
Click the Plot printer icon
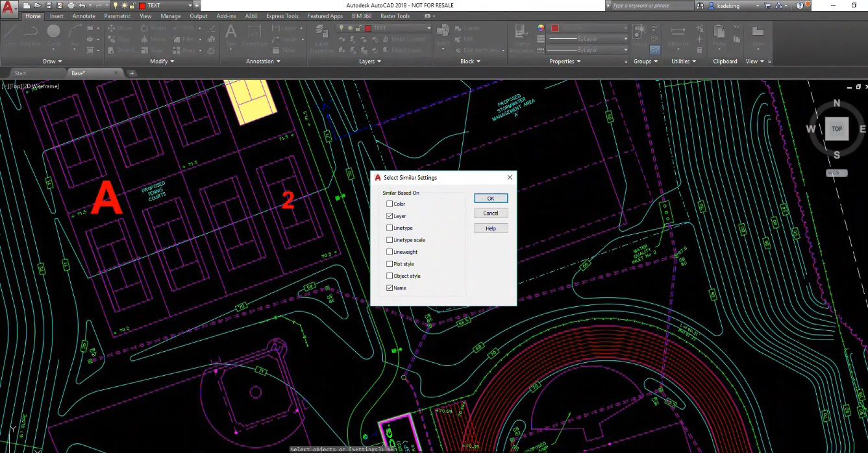(71, 6)
